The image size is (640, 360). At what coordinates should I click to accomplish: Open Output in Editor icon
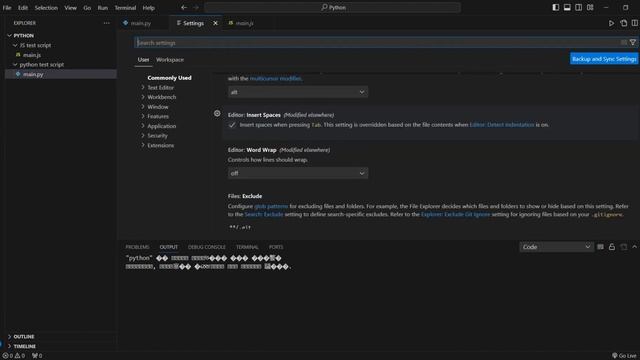(x=623, y=247)
